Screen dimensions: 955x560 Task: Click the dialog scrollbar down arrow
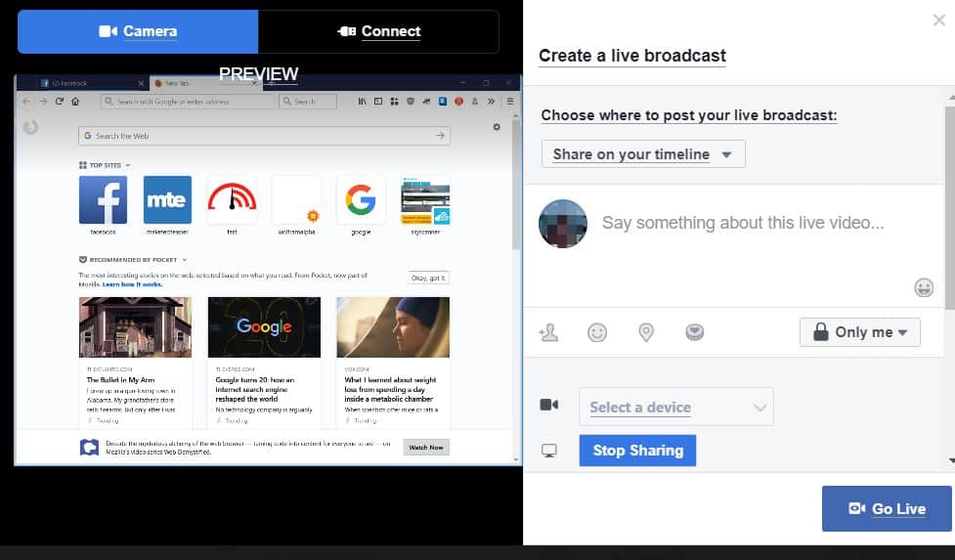951,460
